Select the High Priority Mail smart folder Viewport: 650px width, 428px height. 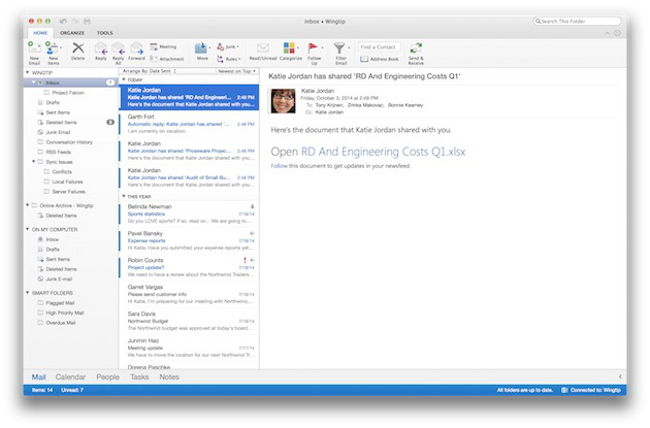coord(70,313)
